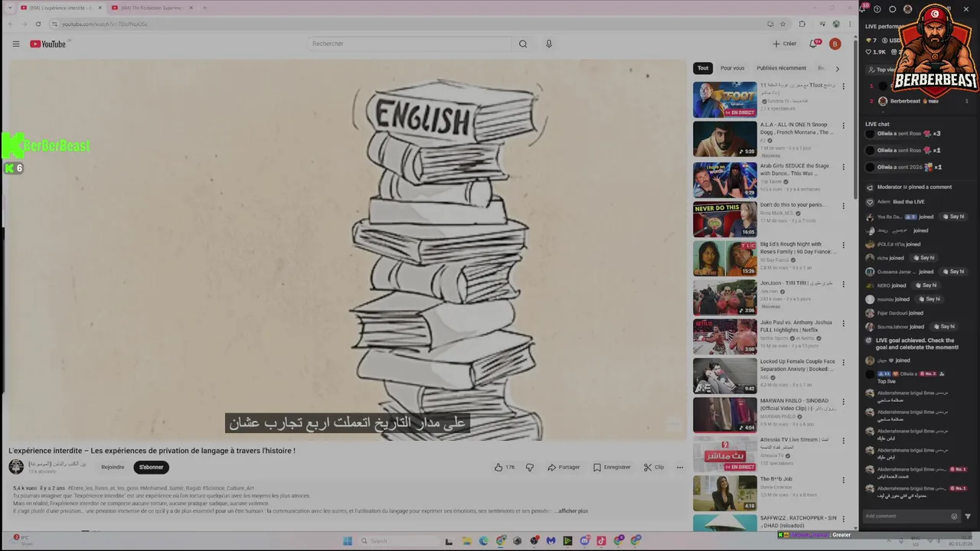The width and height of the screenshot is (980, 551).
Task: Open the YouTube account avatar menu
Action: [835, 44]
